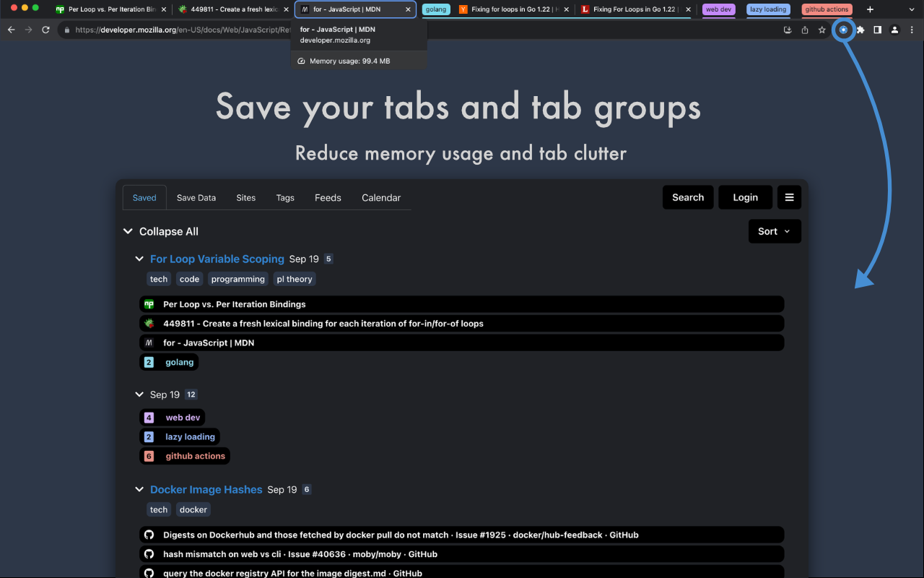
Task: Click the share icon in address bar
Action: tap(805, 30)
